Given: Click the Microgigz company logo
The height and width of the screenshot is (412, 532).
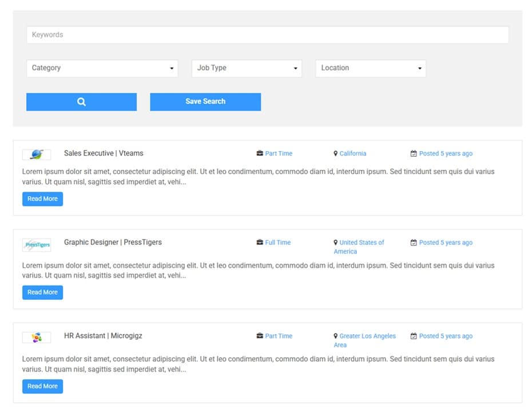Looking at the screenshot, I should point(37,338).
